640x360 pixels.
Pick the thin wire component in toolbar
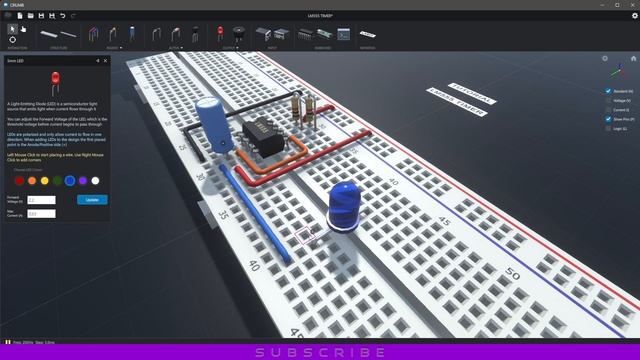[x=69, y=34]
